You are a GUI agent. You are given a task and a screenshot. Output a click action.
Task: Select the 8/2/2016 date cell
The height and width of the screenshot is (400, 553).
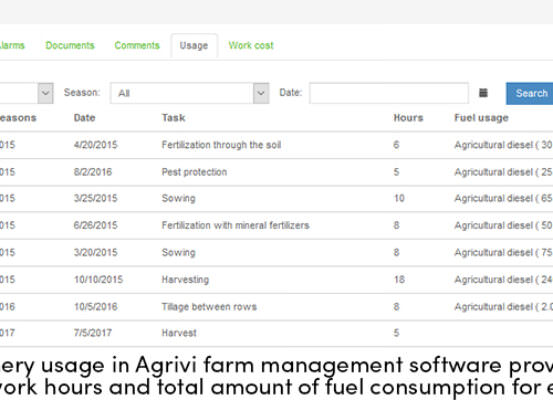pyautogui.click(x=93, y=172)
